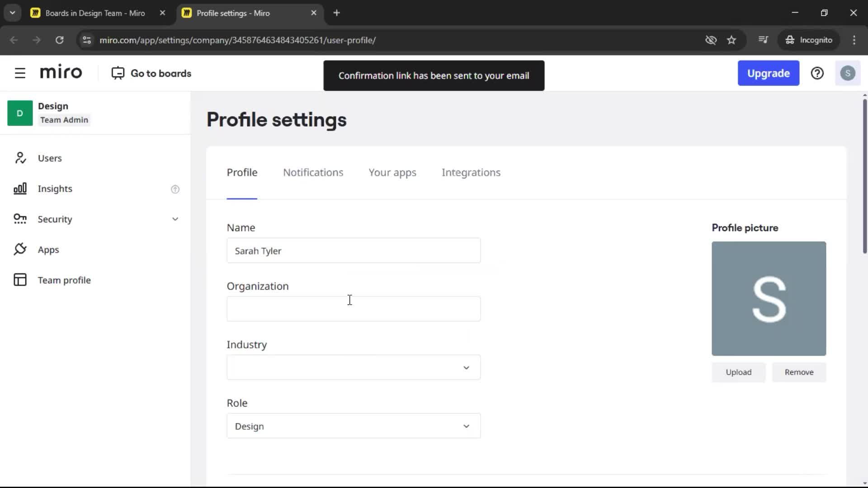Click the Apps plug icon
This screenshot has height=488, width=868.
[x=20, y=249]
